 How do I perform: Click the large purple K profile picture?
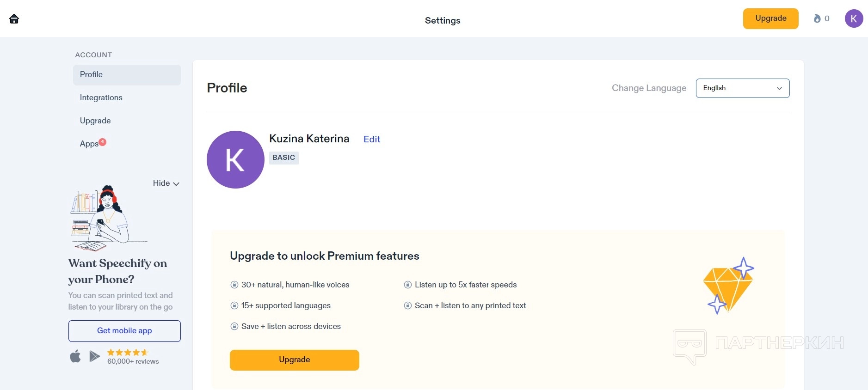[x=235, y=159]
